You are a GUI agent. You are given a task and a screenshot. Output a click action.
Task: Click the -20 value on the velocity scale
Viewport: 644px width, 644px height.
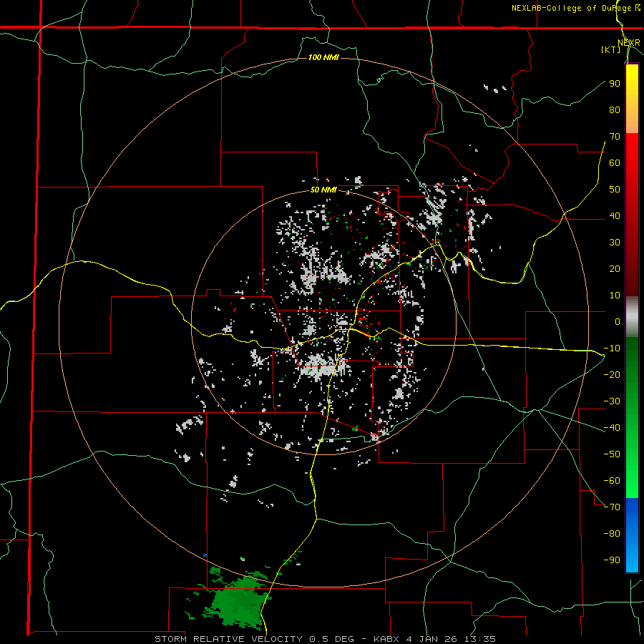coord(612,374)
